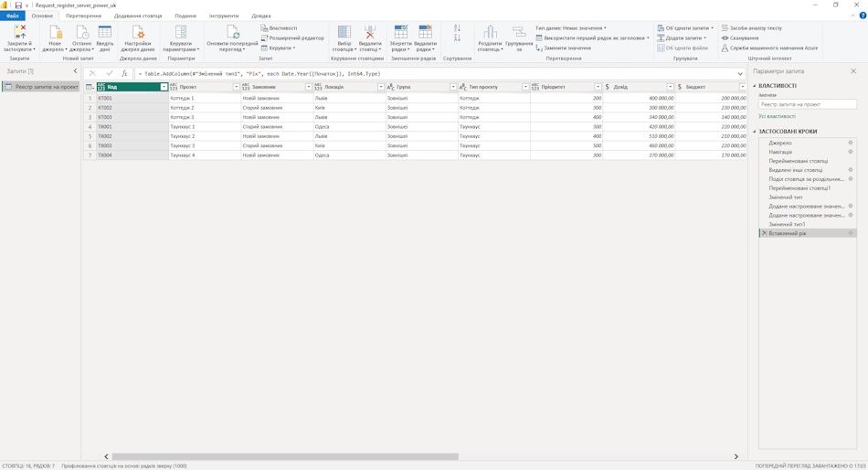Open the Код column filter dropdown
The image size is (868, 470).
coord(164,87)
